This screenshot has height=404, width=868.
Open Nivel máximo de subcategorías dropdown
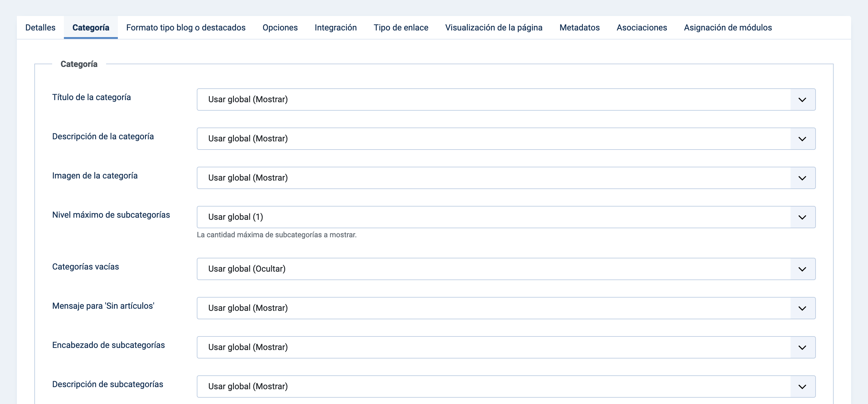[506, 217]
